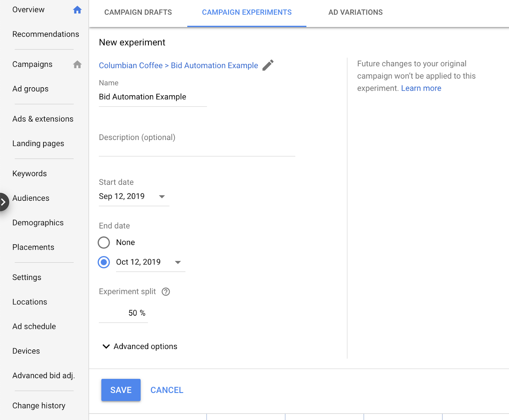Click the Cancel button
This screenshot has height=420, width=509.
coord(167,390)
